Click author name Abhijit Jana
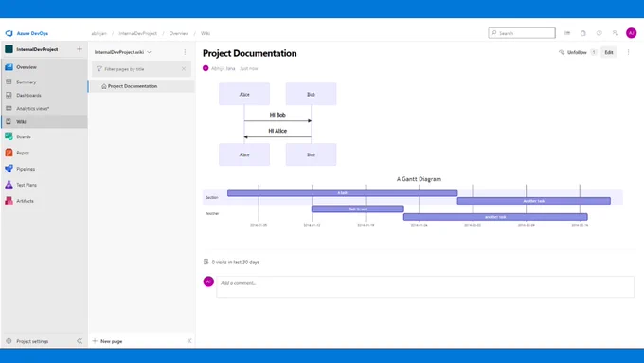This screenshot has height=363, width=644. click(x=223, y=68)
